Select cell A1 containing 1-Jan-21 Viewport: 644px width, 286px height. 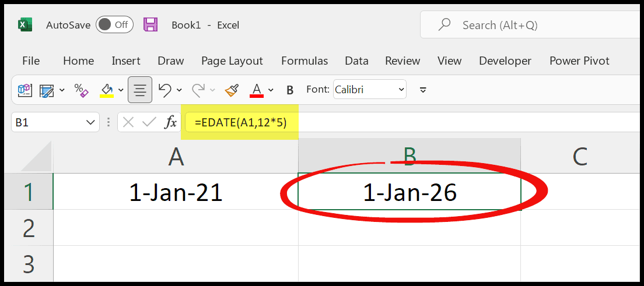(176, 192)
